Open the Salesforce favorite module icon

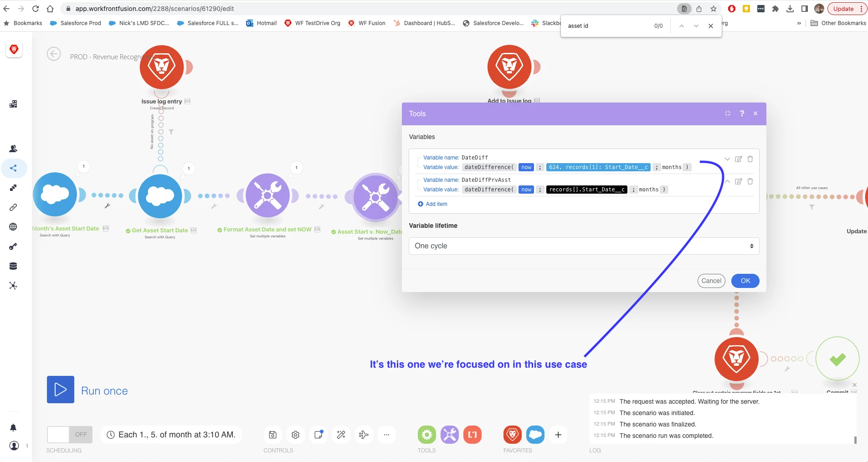[535, 435]
